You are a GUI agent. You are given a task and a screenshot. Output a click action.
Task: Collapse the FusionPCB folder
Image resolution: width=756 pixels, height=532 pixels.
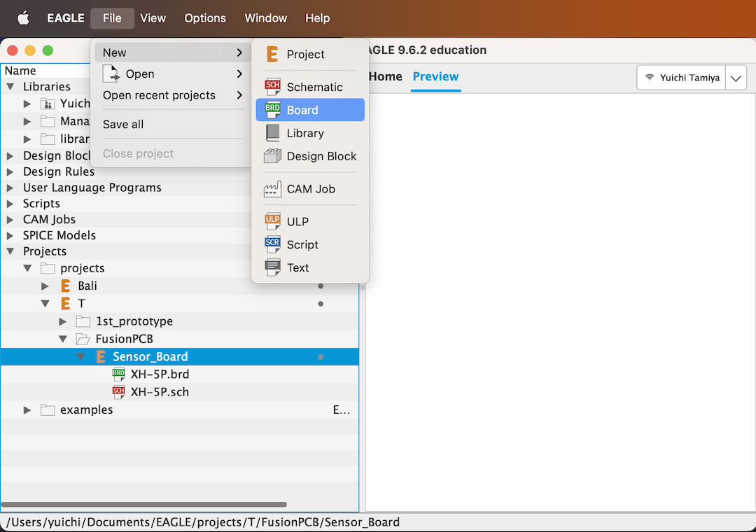pyautogui.click(x=63, y=339)
